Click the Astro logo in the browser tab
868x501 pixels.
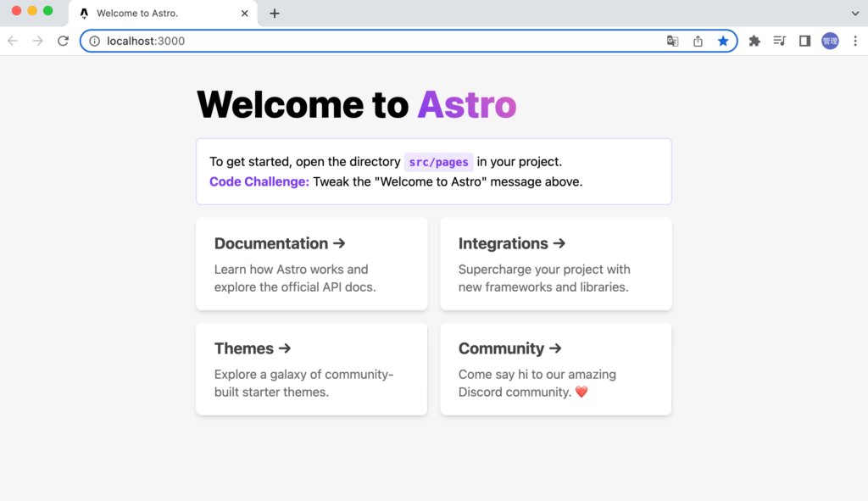(82, 13)
